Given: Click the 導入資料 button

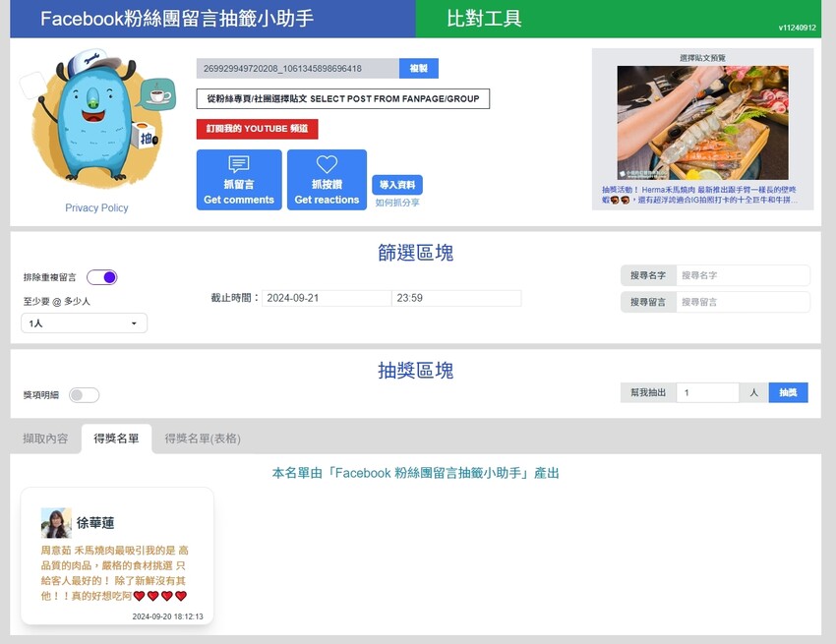Looking at the screenshot, I should [397, 185].
